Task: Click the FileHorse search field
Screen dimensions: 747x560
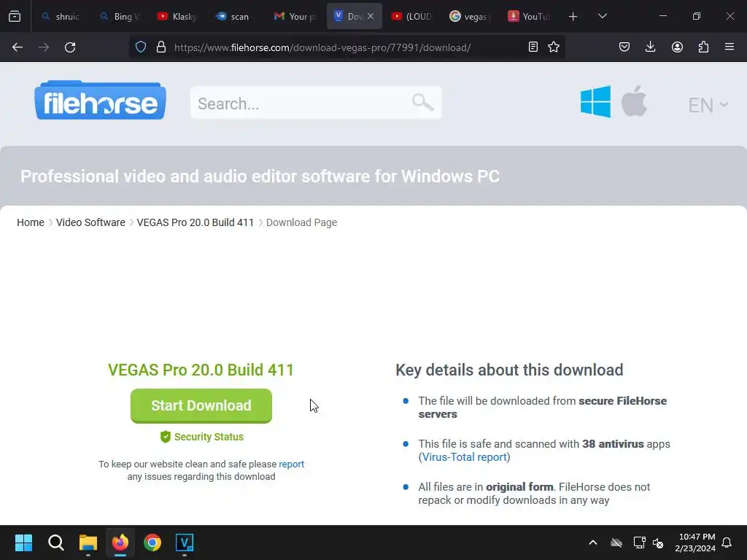Action: tap(316, 103)
